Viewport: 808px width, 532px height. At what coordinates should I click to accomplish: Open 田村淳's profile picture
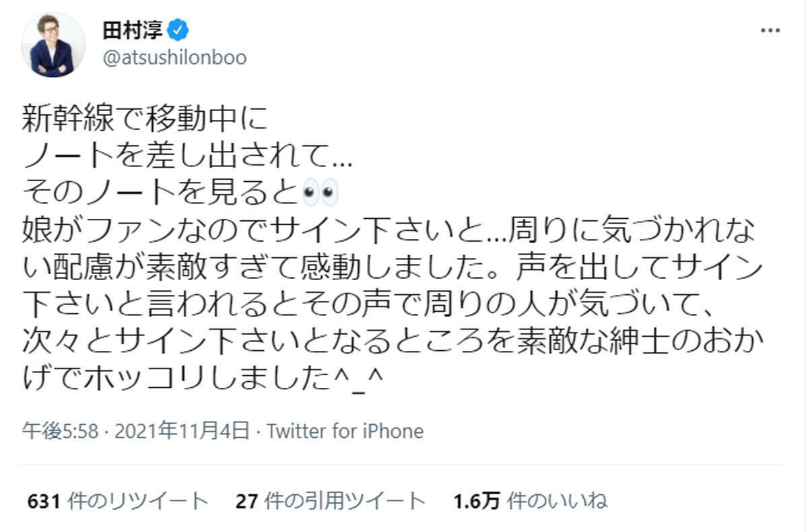point(53,44)
